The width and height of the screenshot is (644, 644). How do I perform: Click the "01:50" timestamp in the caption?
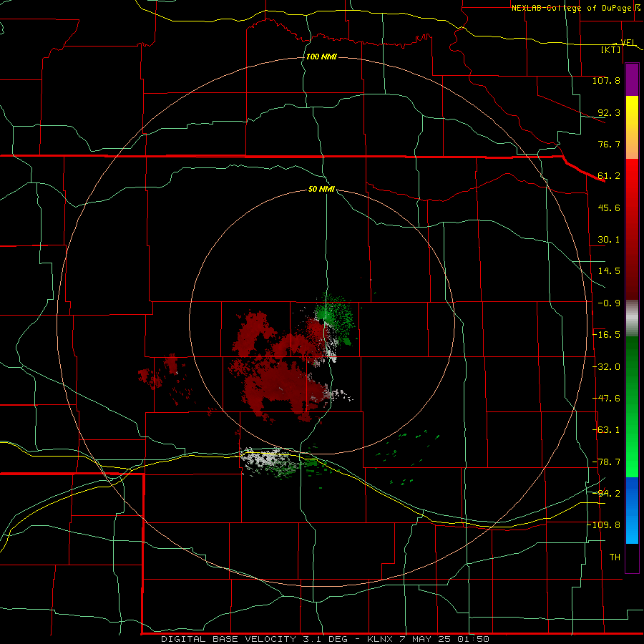(474, 639)
